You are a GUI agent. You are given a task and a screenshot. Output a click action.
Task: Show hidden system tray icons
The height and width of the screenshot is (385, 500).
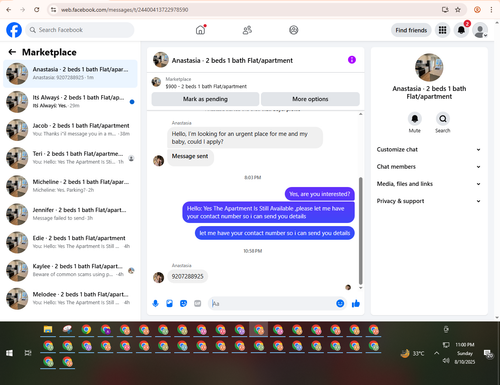point(436,353)
